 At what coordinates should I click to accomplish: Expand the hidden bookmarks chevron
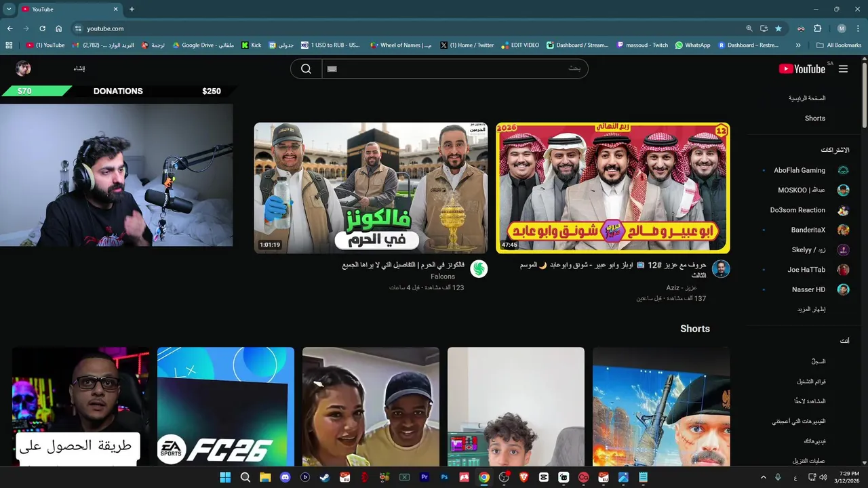(798, 45)
